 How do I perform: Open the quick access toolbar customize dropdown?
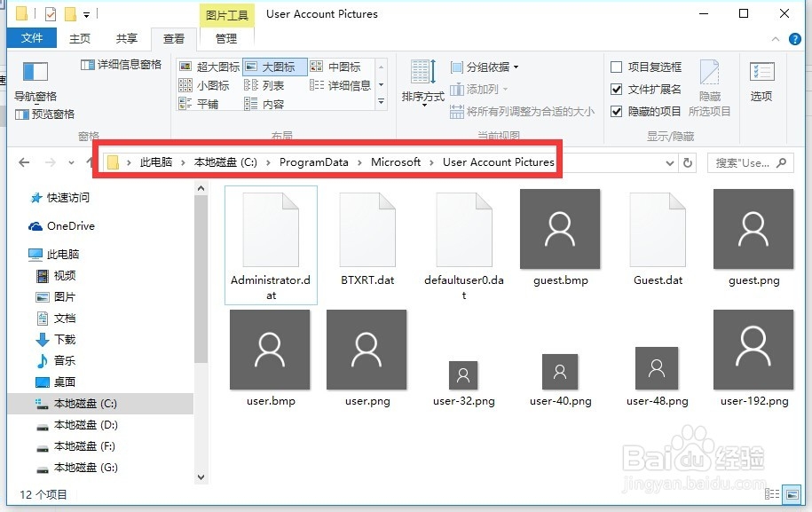(x=86, y=15)
